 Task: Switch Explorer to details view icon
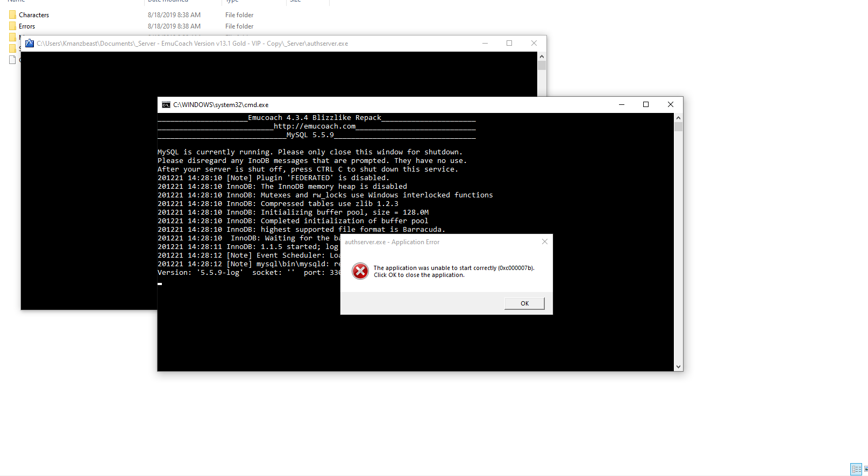856,469
